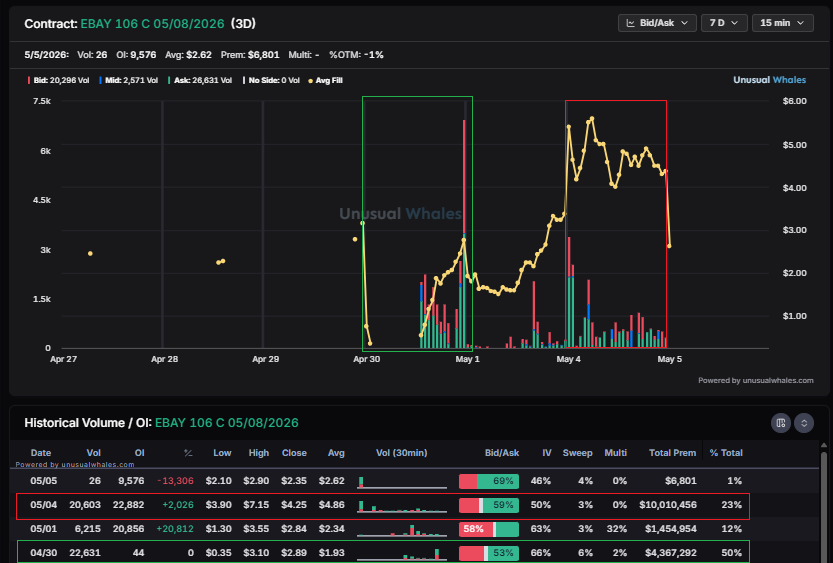Click the percent change column header icon

pyautogui.click(x=188, y=453)
